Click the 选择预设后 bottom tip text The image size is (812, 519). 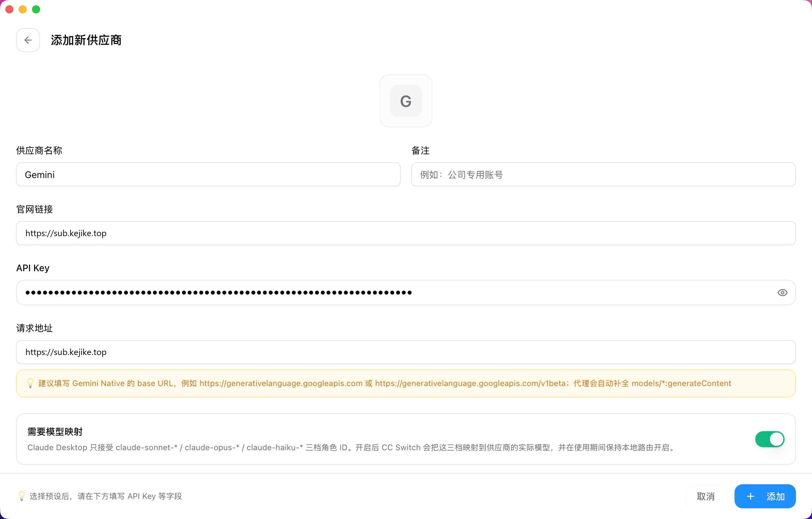(x=106, y=496)
